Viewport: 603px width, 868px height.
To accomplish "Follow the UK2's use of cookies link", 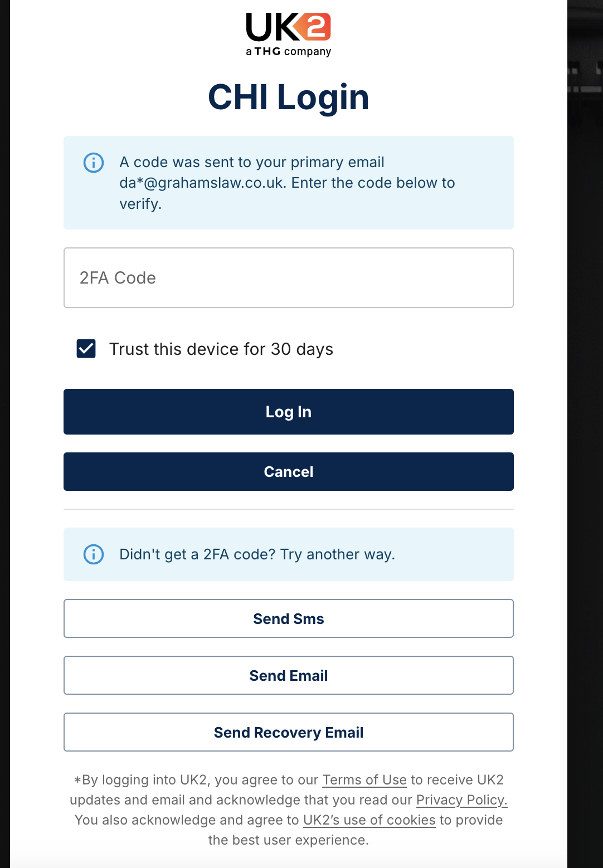I will coord(369,820).
